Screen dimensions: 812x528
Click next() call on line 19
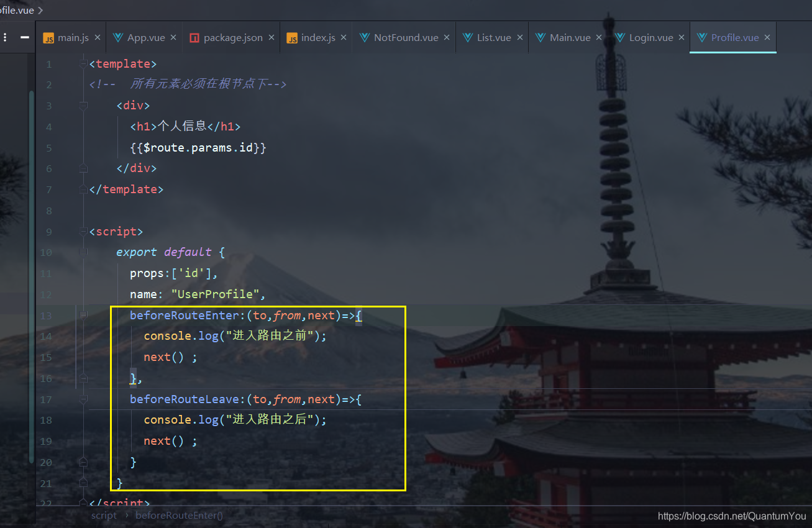[x=164, y=441]
